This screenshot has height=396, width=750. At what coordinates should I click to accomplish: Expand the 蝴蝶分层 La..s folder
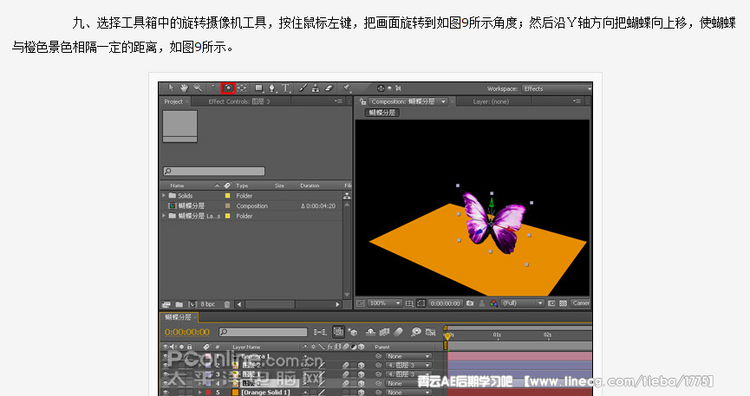pos(164,216)
